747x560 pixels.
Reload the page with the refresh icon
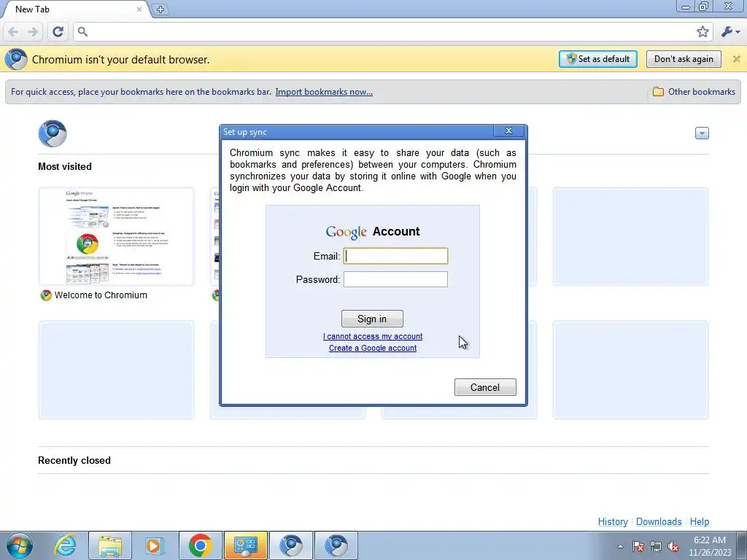58,32
